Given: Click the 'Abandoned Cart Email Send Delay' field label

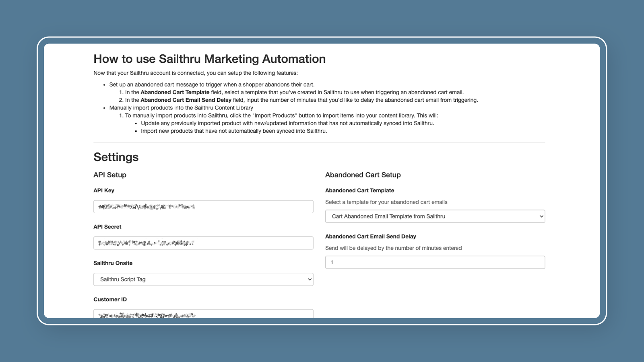Looking at the screenshot, I should click(x=371, y=237).
